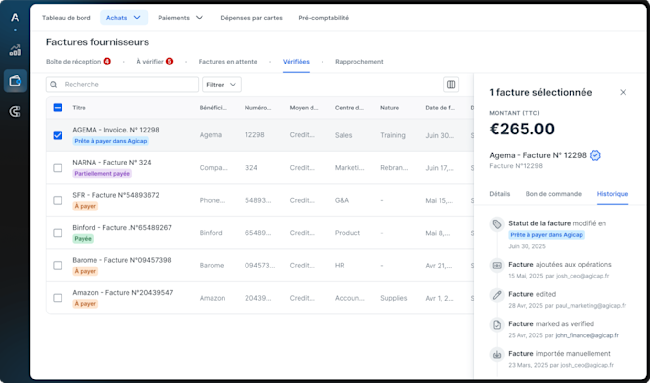Viewport: 650px width, 383px height.
Task: Click the Centre d... column header
Action: tap(349, 108)
